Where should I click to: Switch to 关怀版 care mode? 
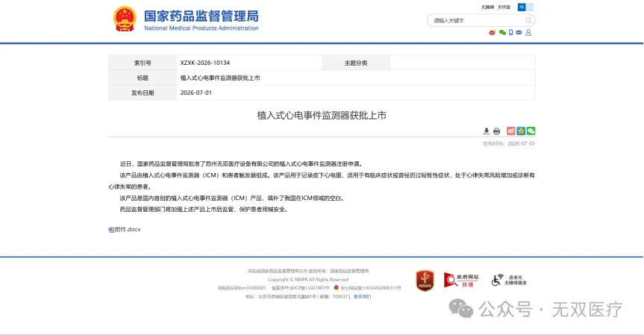504,7
